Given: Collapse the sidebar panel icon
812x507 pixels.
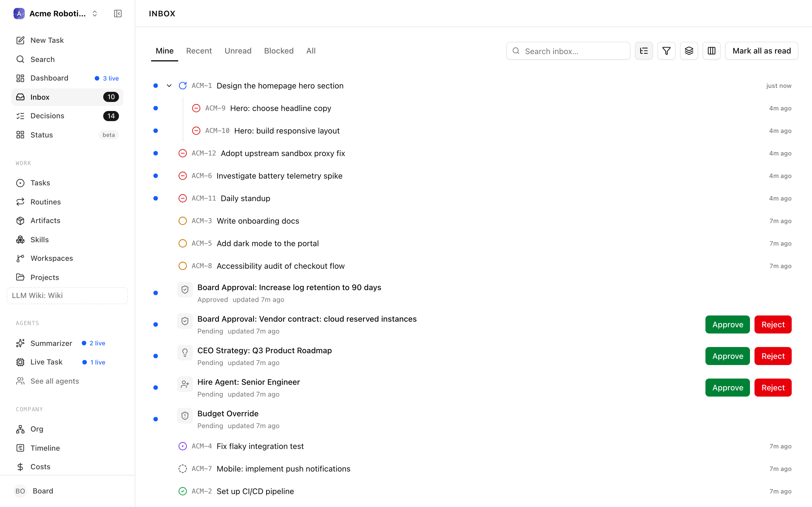Looking at the screenshot, I should [x=118, y=14].
